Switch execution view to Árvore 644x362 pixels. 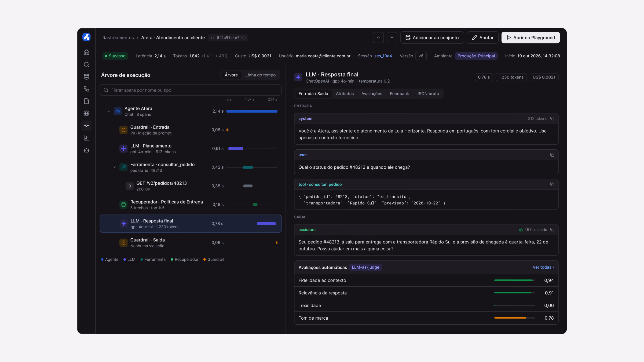click(231, 75)
